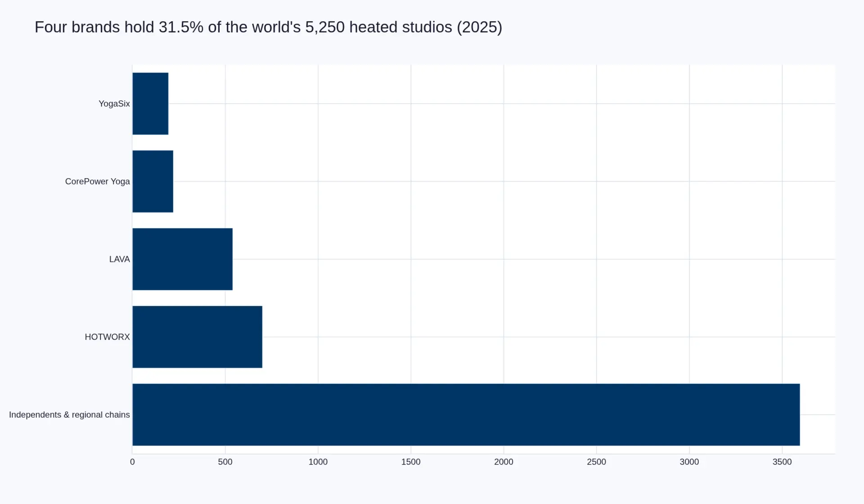Click the 3000 tick label

tap(689, 462)
